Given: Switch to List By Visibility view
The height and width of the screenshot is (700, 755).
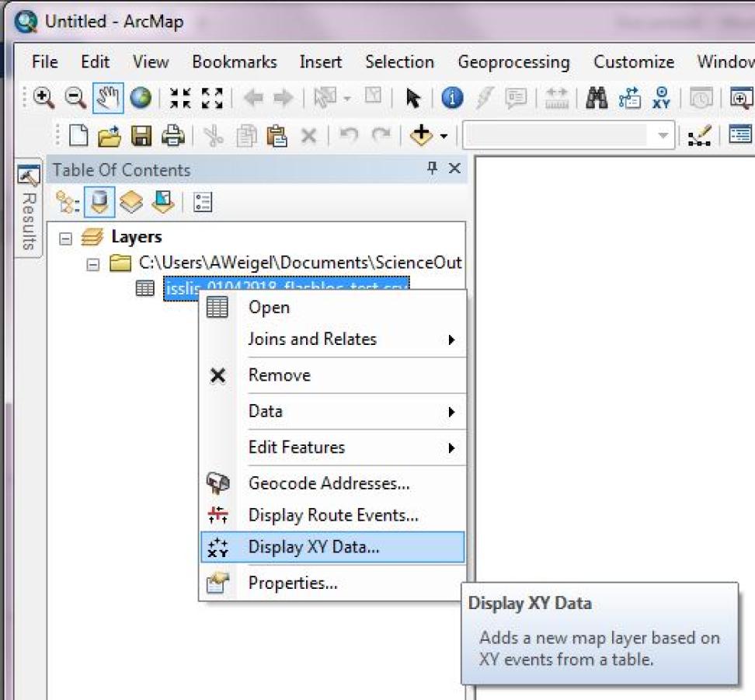Looking at the screenshot, I should [131, 202].
